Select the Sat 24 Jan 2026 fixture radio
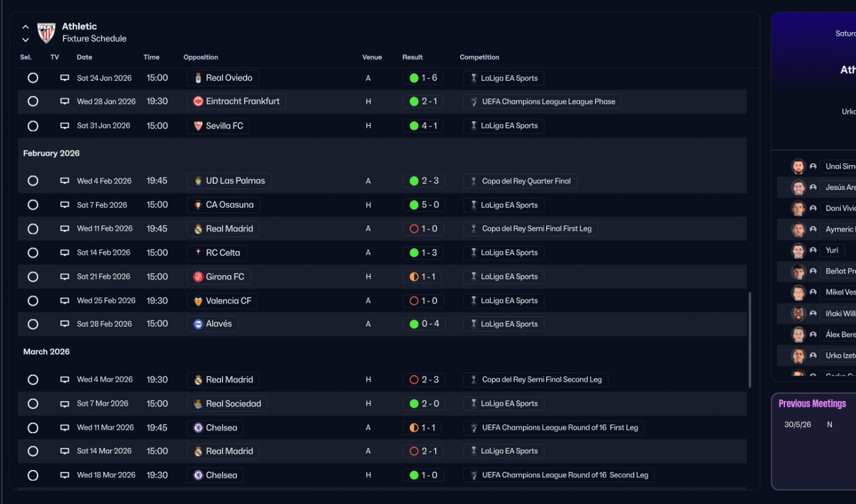Viewport: 856px width, 504px height. (33, 78)
